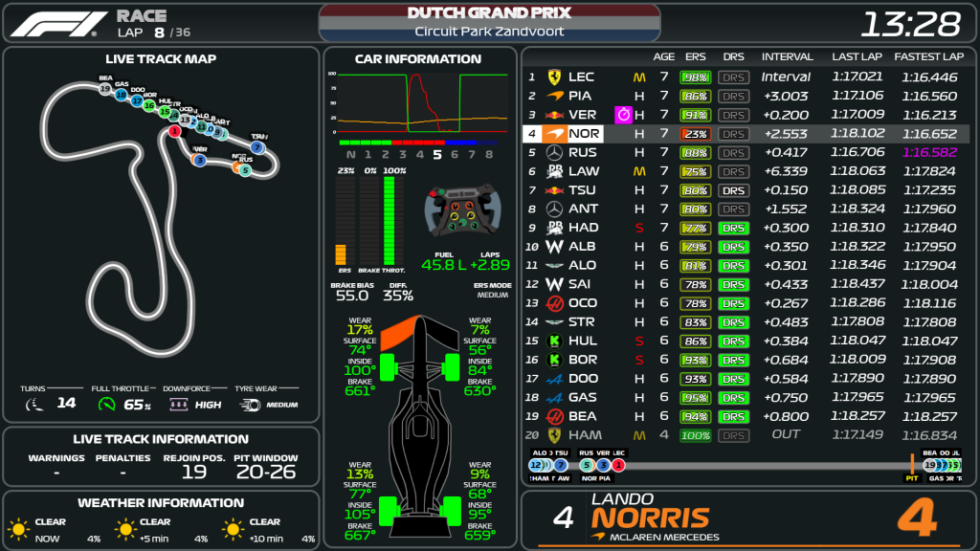The width and height of the screenshot is (980, 551).
Task: Click the green throttle bar graph
Action: (389, 221)
